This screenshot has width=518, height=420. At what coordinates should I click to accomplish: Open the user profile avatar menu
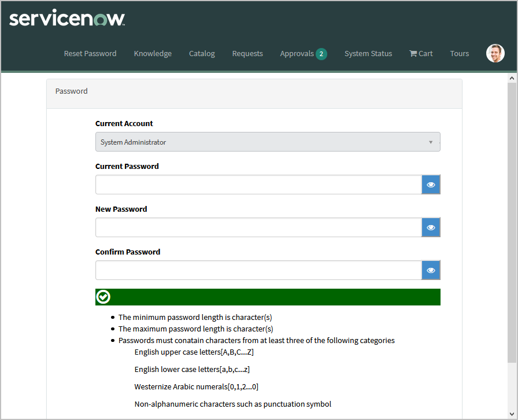(495, 53)
